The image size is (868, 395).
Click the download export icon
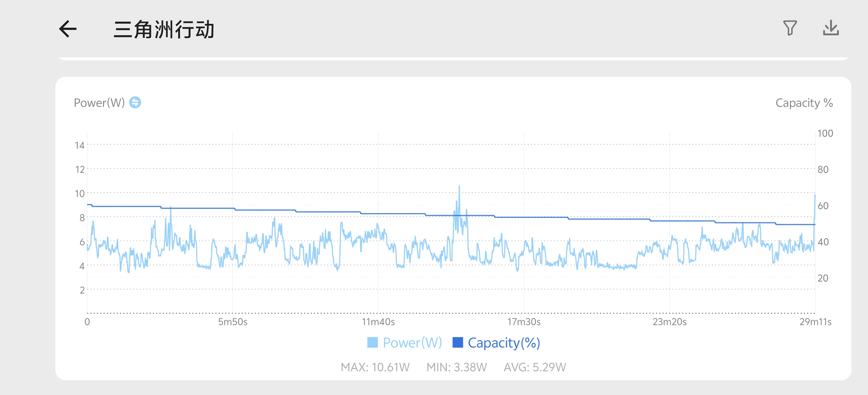pyautogui.click(x=830, y=28)
